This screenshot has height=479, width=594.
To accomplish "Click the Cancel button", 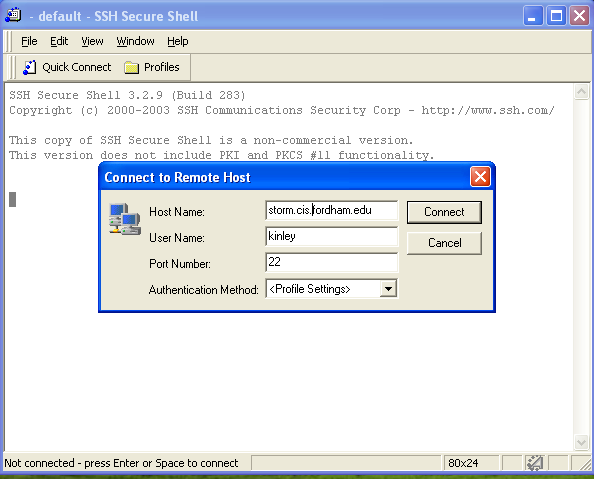I will click(444, 243).
